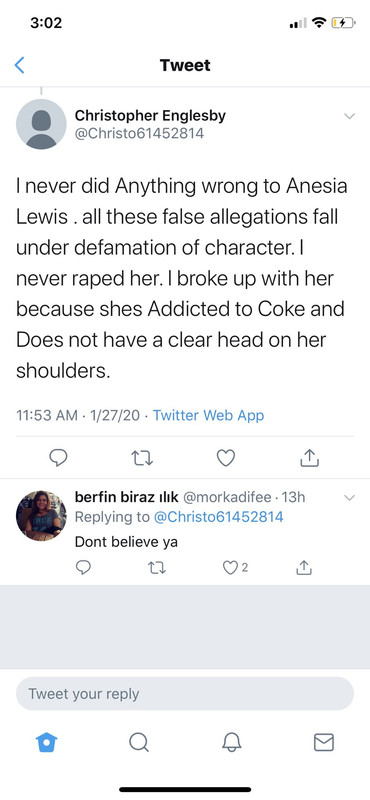The height and width of the screenshot is (800, 370).
Task: Like the main tweet with heart icon
Action: tap(226, 458)
